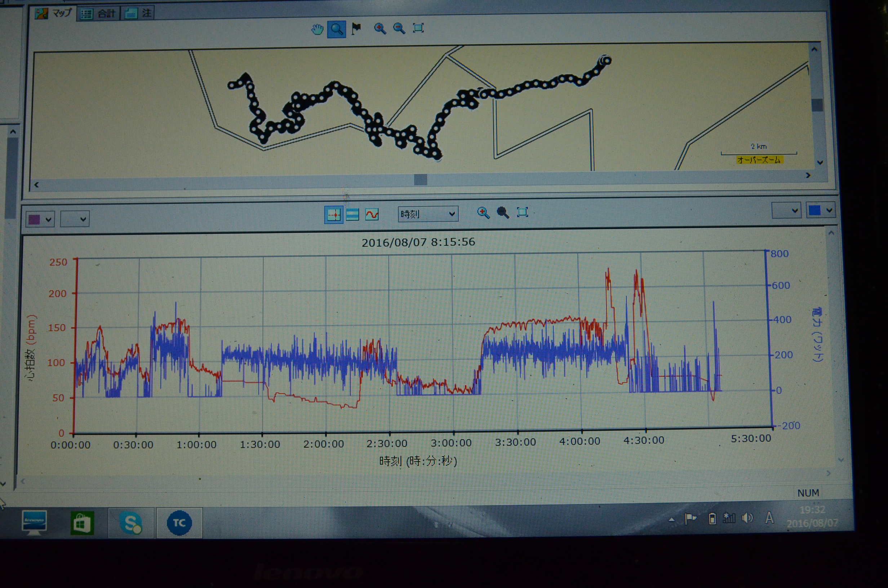
Task: Click map scroll left arrow
Action: pyautogui.click(x=36, y=184)
